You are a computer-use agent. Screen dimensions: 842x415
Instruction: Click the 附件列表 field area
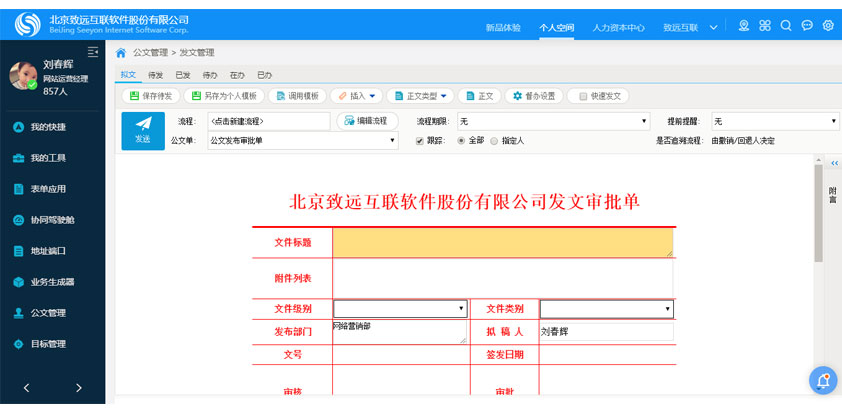503,278
